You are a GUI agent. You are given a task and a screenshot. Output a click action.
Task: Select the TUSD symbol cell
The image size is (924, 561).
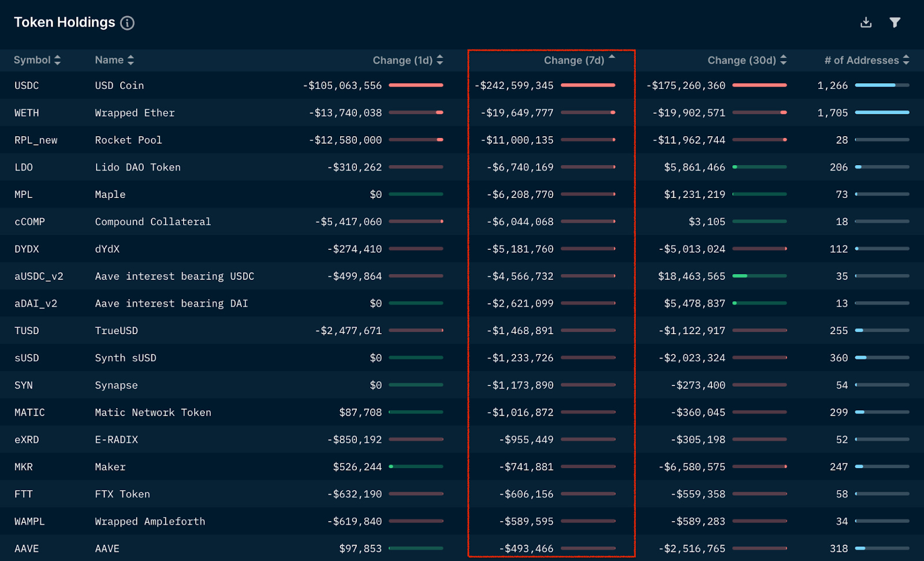(x=27, y=331)
